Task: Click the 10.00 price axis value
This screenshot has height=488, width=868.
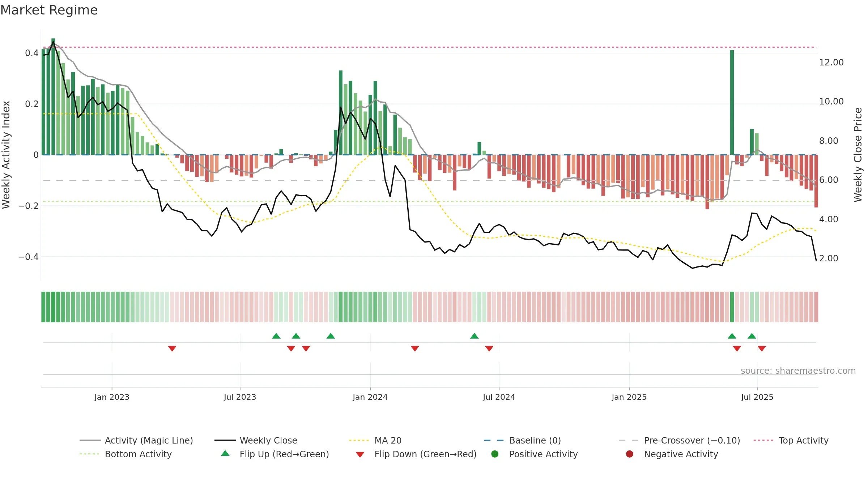Action: coord(831,102)
